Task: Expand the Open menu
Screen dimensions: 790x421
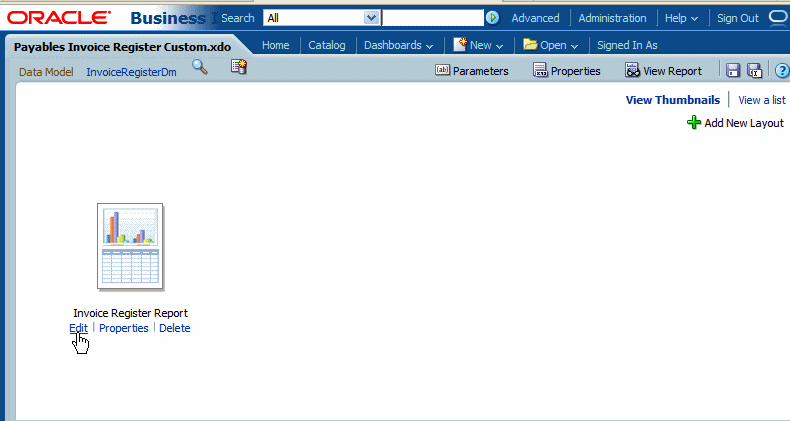Action: pos(550,45)
